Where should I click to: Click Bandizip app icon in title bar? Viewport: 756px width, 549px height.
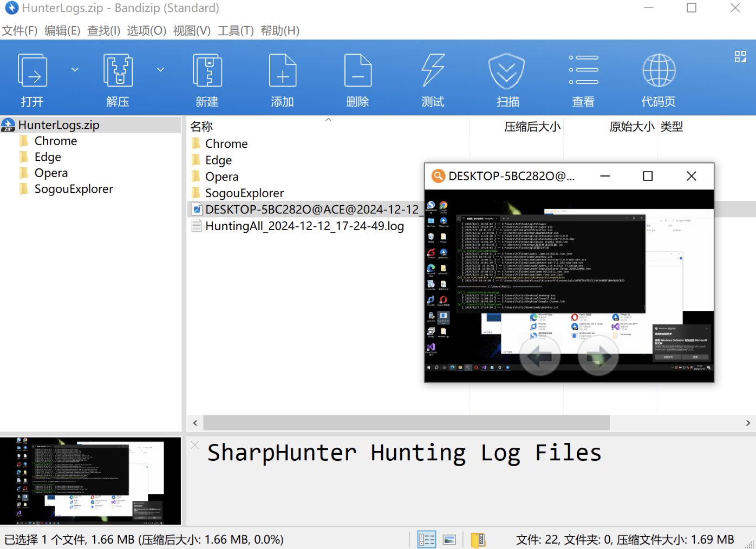coord(11,8)
